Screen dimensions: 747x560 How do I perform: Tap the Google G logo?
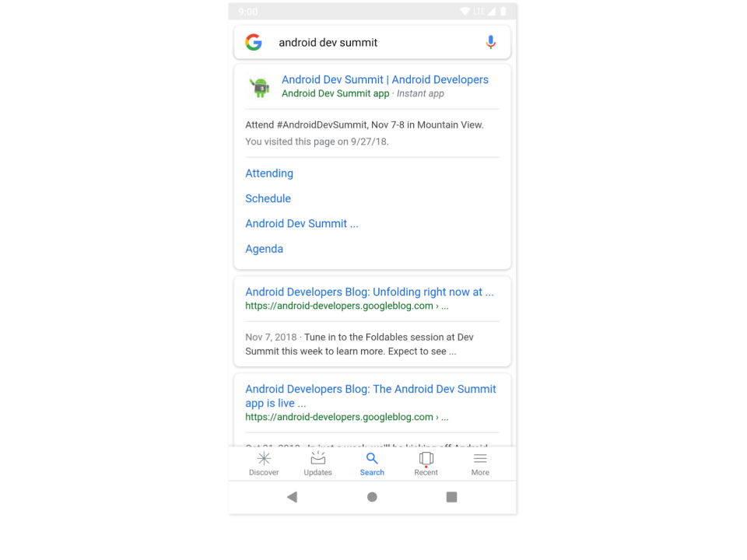pos(254,42)
